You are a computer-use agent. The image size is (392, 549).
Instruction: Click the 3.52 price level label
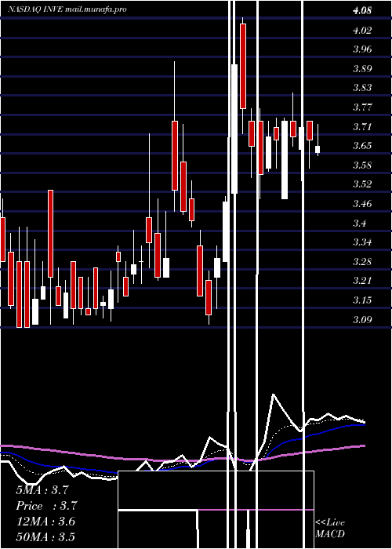click(362, 184)
